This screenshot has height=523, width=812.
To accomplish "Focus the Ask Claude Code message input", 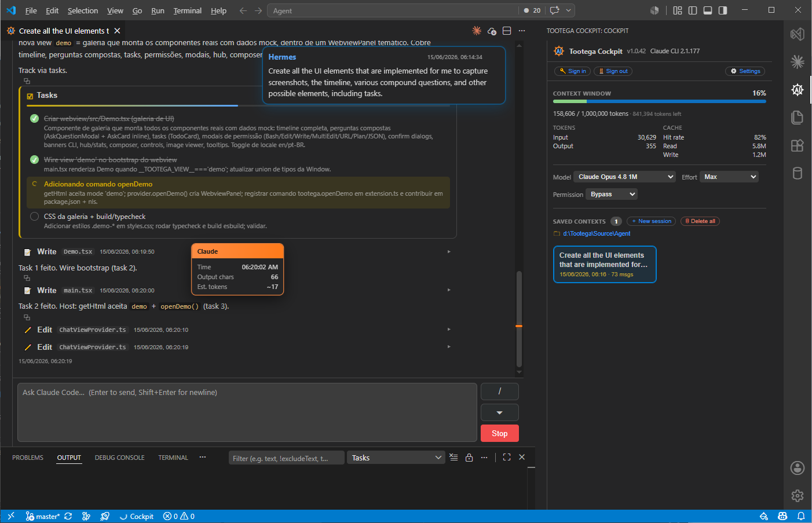I will (247, 412).
